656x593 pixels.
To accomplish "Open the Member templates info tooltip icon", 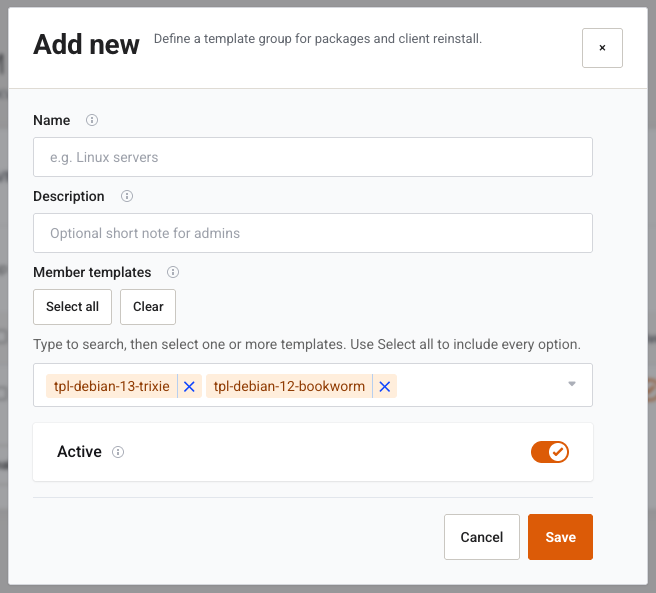I will point(173,272).
